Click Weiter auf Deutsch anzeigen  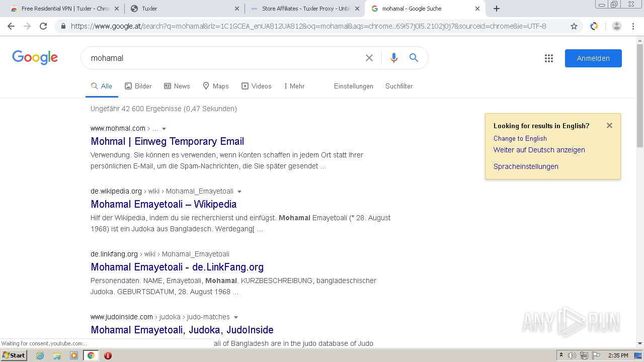(x=539, y=150)
